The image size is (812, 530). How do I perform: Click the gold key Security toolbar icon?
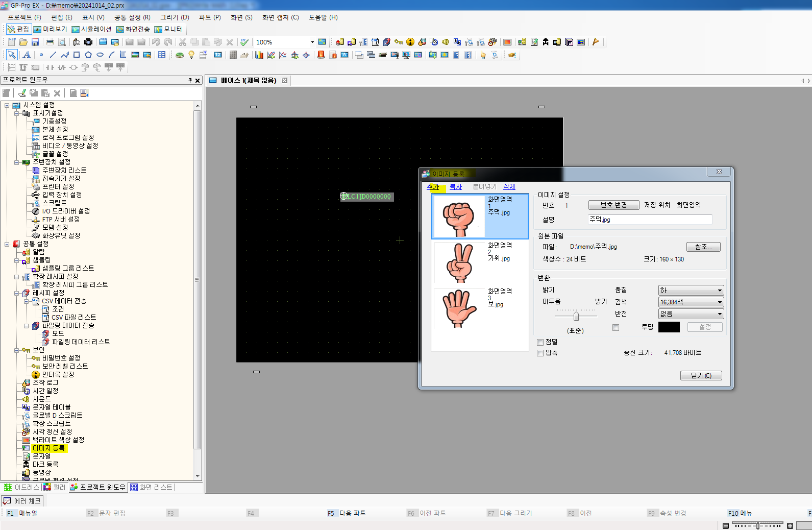coord(399,42)
